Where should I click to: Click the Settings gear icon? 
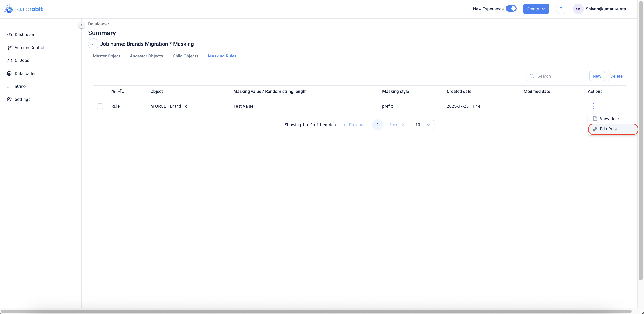(x=9, y=99)
